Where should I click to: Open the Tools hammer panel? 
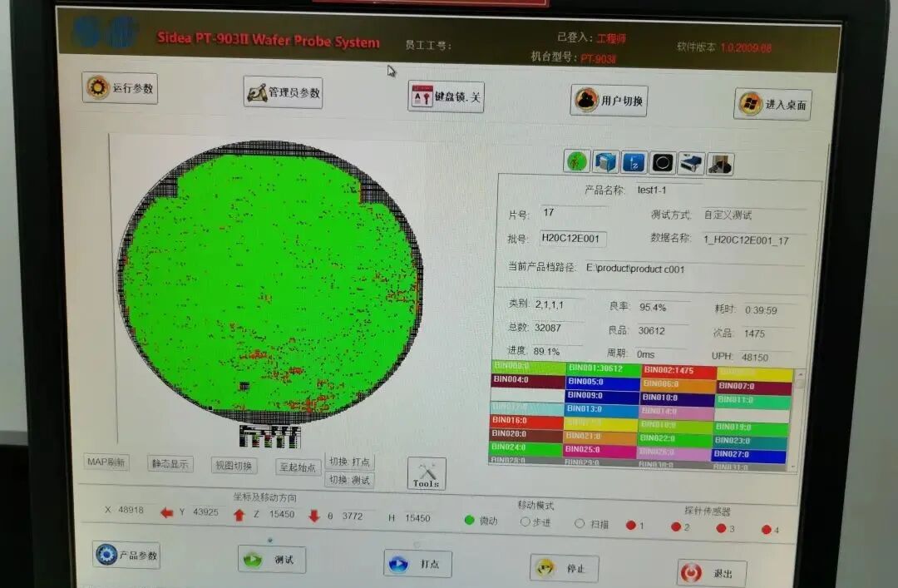pos(425,472)
